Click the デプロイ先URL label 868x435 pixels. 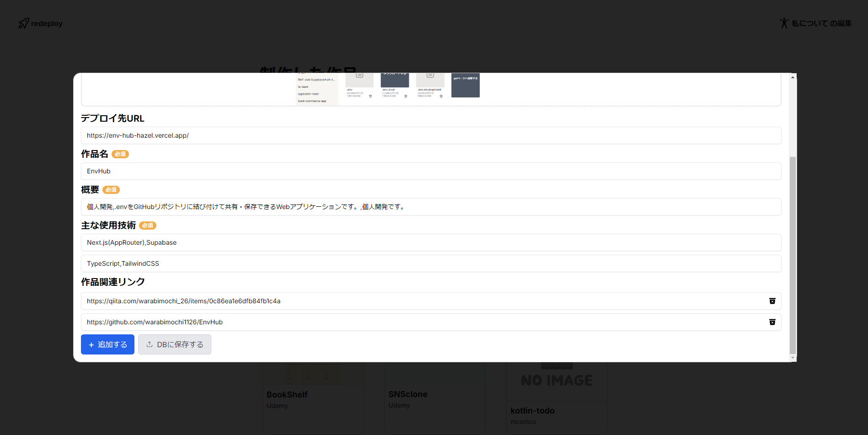[x=113, y=118]
